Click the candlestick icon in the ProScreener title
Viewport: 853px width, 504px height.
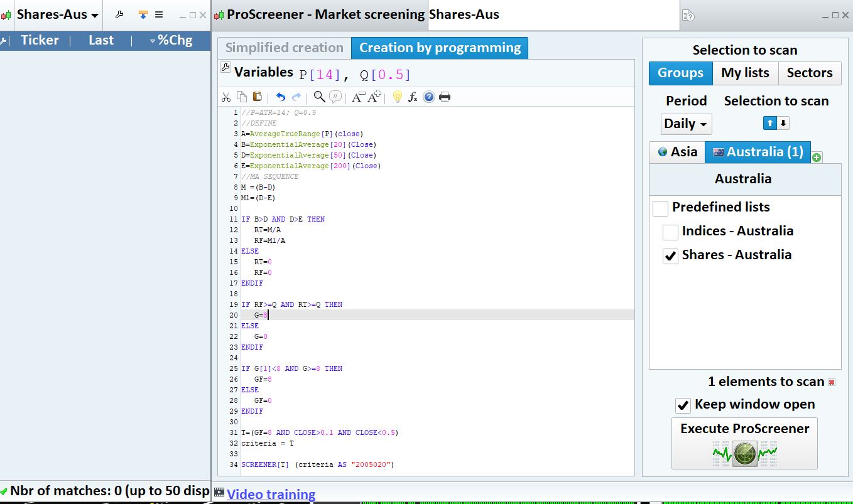click(x=219, y=14)
